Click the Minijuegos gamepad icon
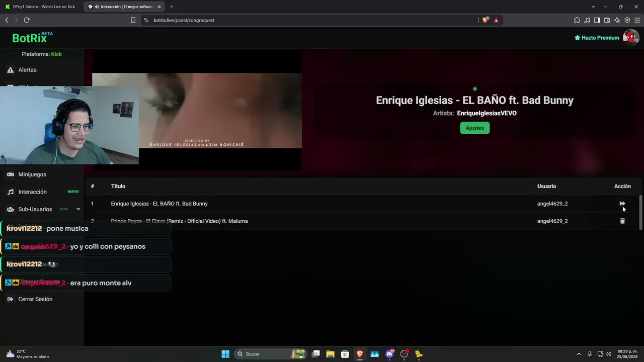Image resolution: width=644 pixels, height=362 pixels. click(x=10, y=174)
